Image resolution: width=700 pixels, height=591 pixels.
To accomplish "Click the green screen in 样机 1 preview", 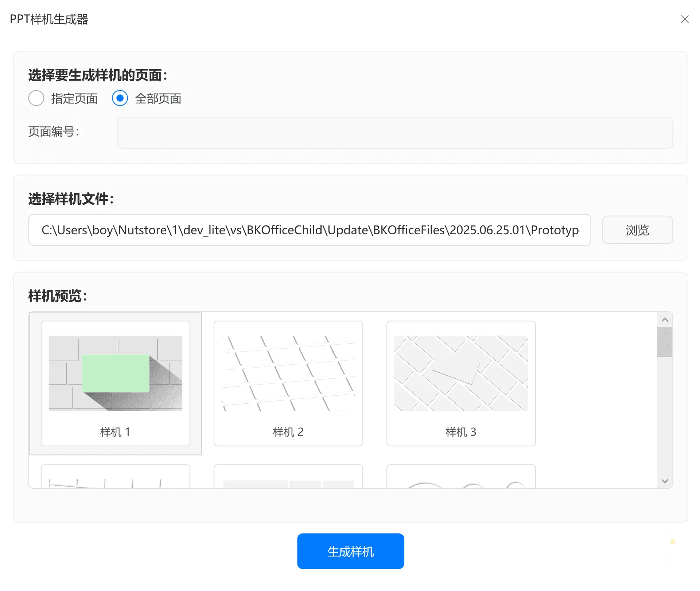I will [116, 373].
